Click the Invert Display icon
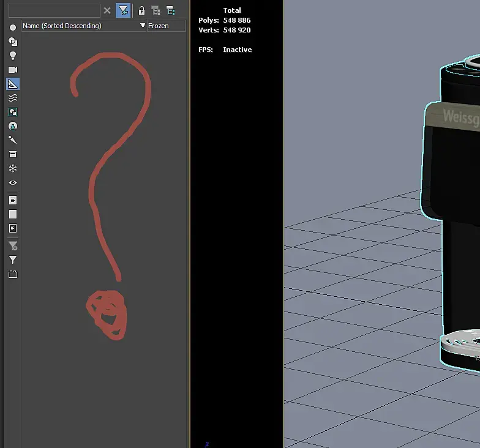Viewport: 480px width, 448px height. point(12,228)
